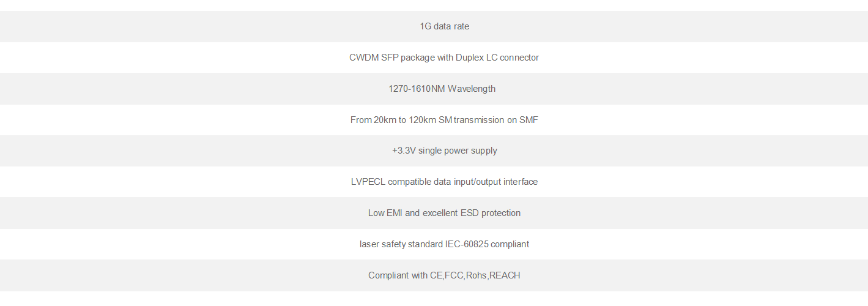Click the 'CWDM' word
The image size is (868, 306).
[363, 58]
